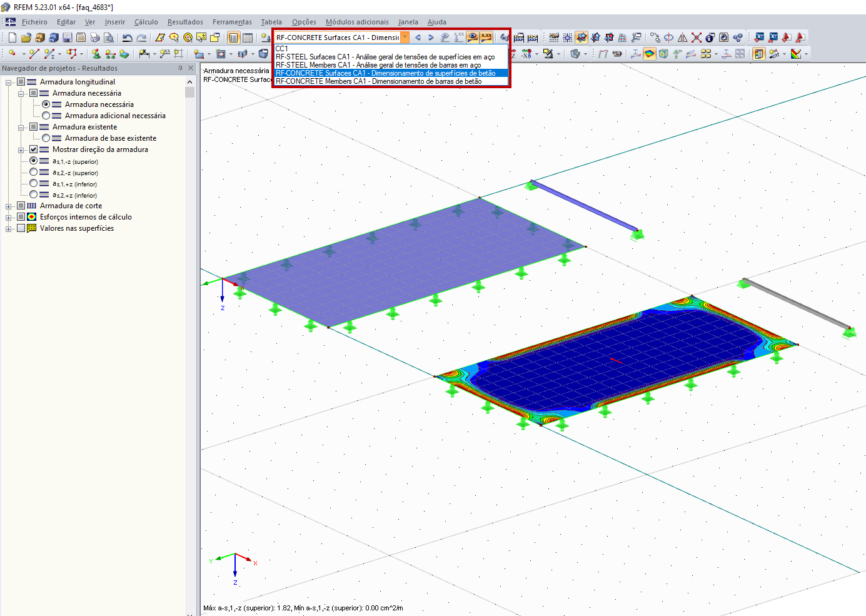Screen dimensions: 866x616
Task: Select the as,1,+z (inferior) radio button
Action: (33, 183)
